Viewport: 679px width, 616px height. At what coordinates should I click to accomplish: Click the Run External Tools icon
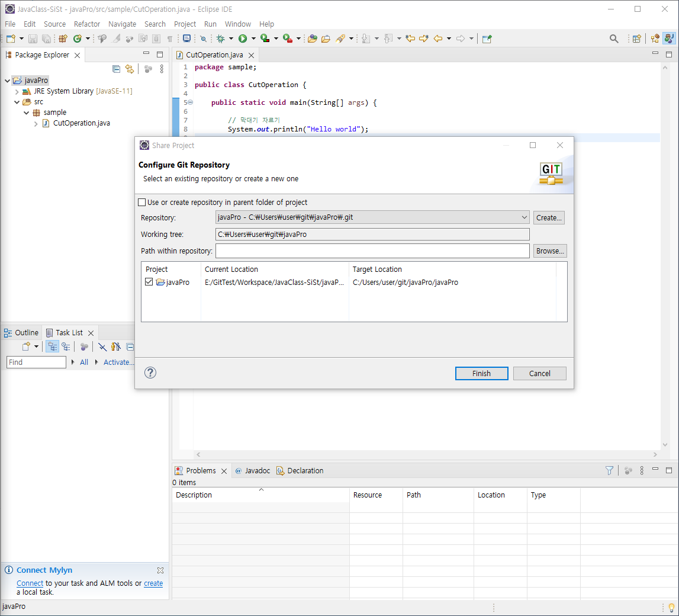288,38
